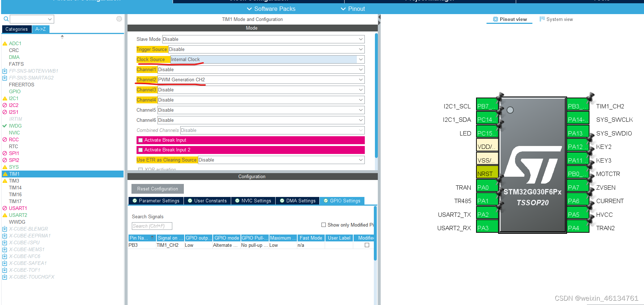
Task: Switch to A->Z sorting tab
Action: [40, 29]
